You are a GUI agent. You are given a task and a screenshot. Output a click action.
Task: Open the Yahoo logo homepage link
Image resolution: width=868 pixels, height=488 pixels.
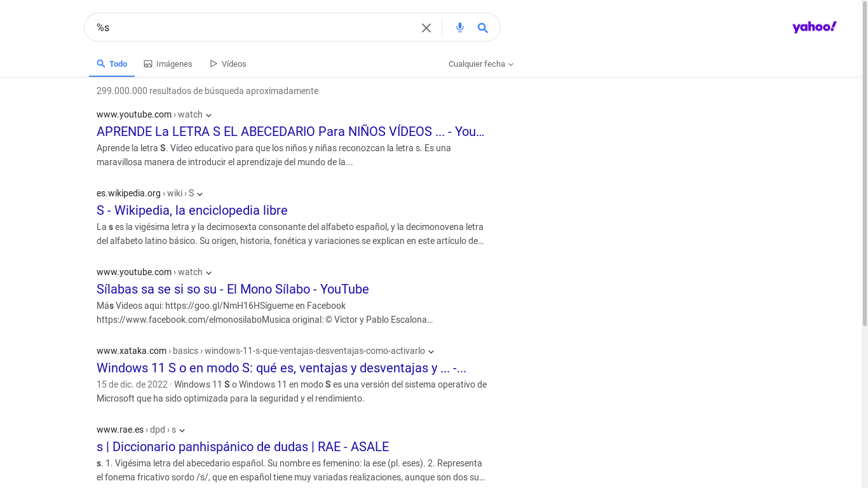pos(814,27)
